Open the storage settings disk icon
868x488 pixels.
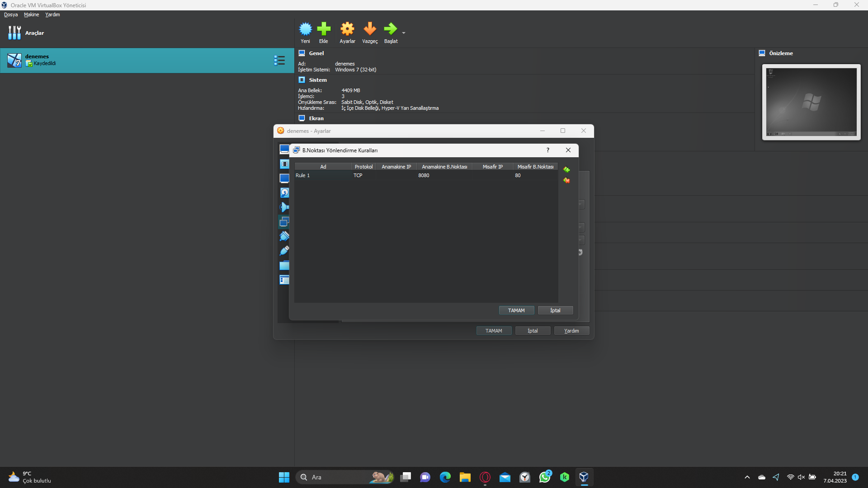[284, 193]
